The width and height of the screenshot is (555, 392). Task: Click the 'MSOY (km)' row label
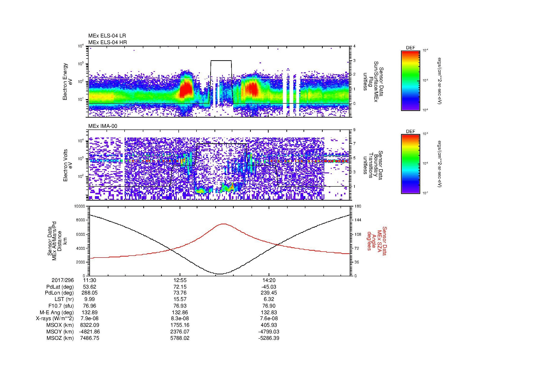point(60,332)
